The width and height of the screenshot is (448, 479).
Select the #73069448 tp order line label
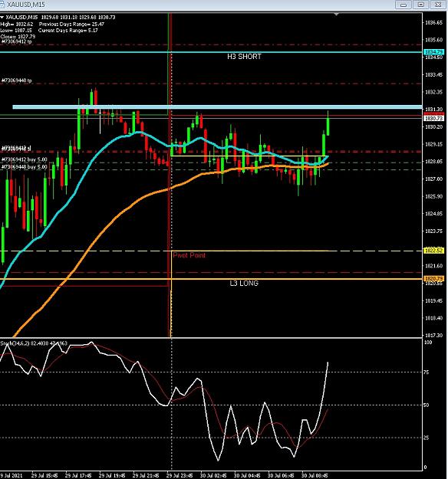(x=17, y=80)
